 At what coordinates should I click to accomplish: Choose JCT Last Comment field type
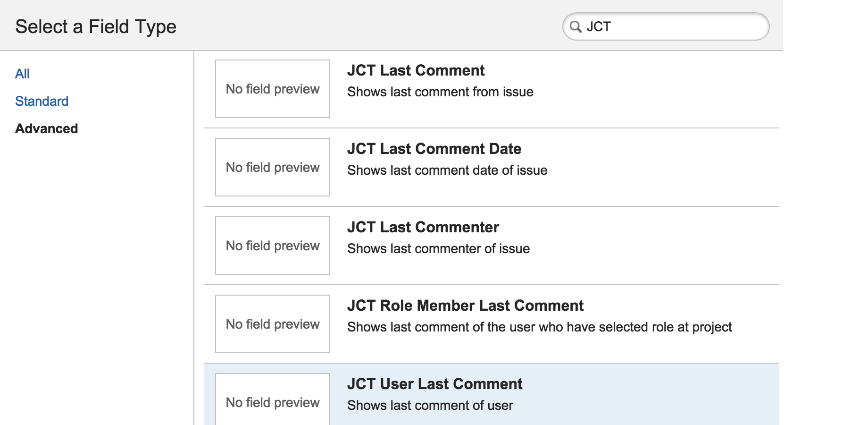(x=416, y=70)
